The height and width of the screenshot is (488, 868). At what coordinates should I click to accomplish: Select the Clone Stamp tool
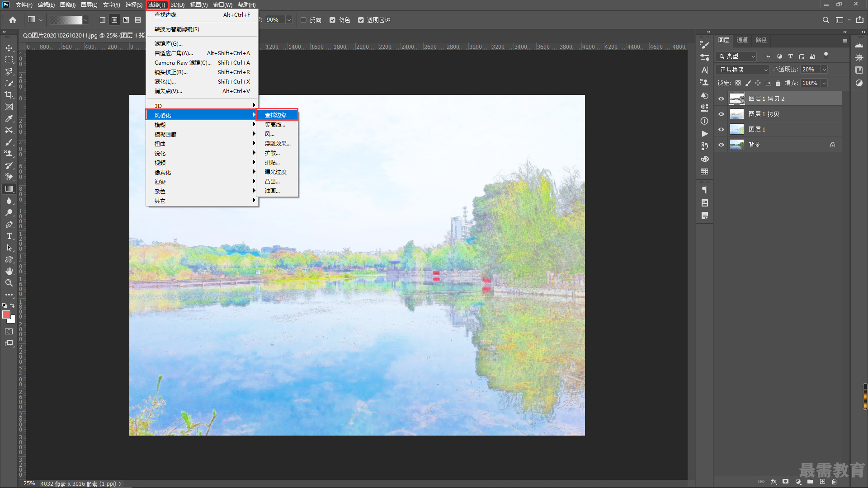(x=9, y=154)
